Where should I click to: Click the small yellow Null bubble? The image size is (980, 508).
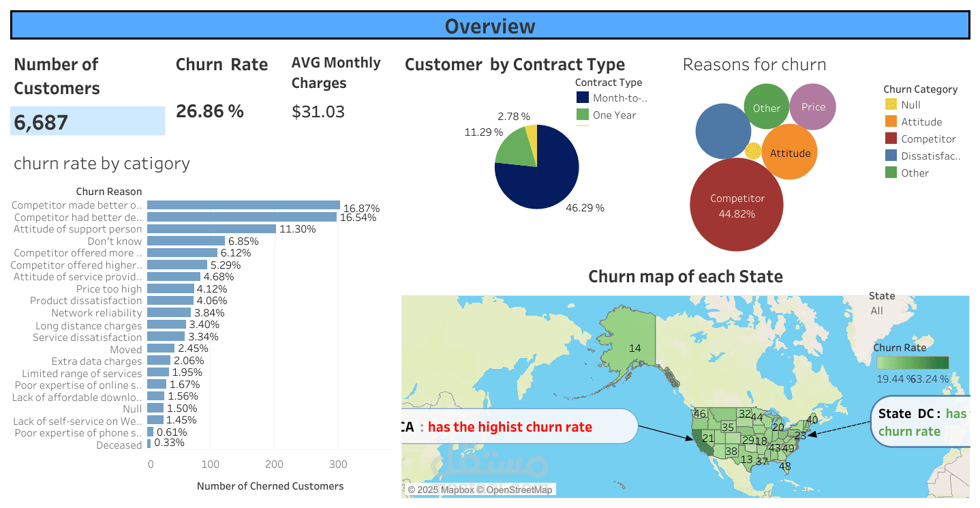point(753,151)
